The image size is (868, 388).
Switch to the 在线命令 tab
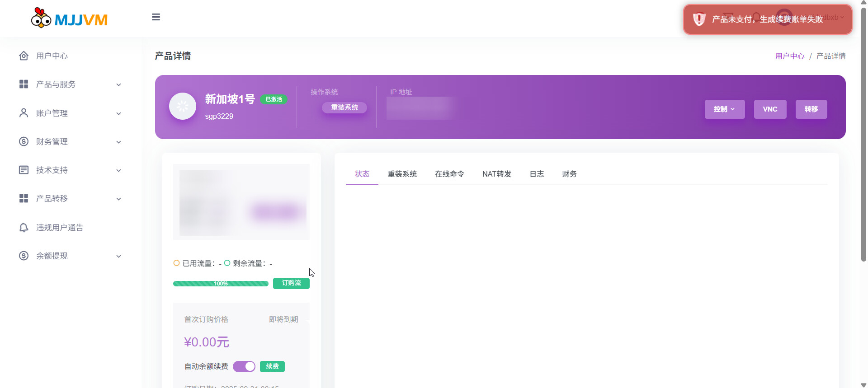[449, 174]
